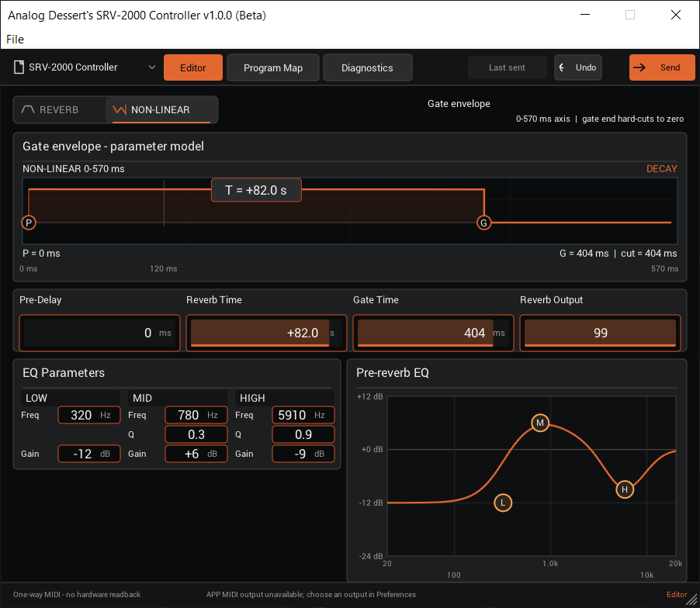This screenshot has height=608, width=700.
Task: Click the Editor label in the status bar
Action: (x=677, y=594)
